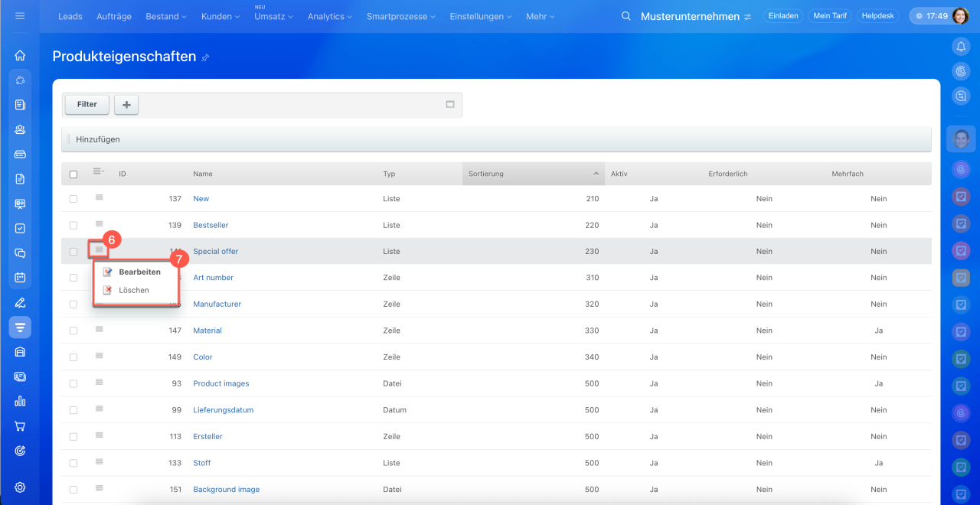
Task: Tick the checkbox for the Material row
Action: (73, 331)
